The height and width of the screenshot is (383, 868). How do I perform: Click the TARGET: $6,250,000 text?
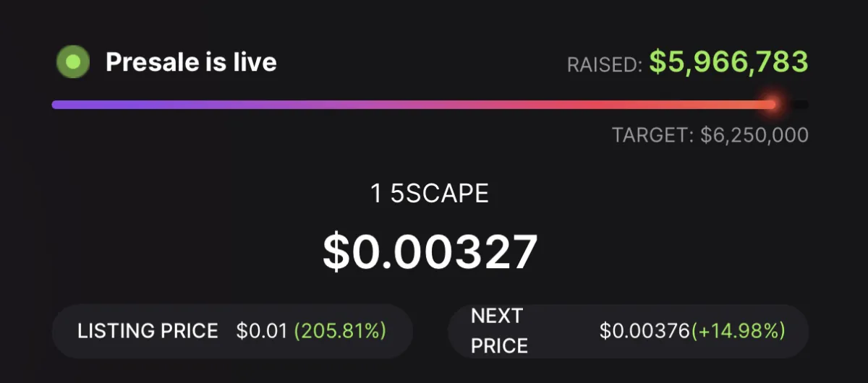point(710,135)
